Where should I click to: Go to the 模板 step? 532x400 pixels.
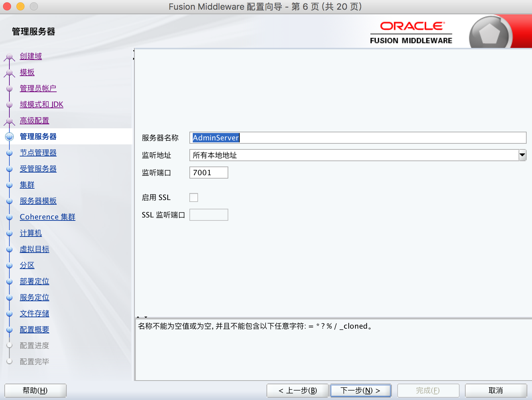pos(27,72)
